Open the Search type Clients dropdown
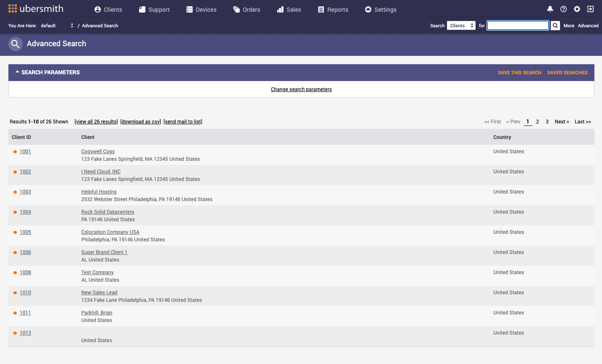Viewport: 602px width, 364px height. [461, 26]
